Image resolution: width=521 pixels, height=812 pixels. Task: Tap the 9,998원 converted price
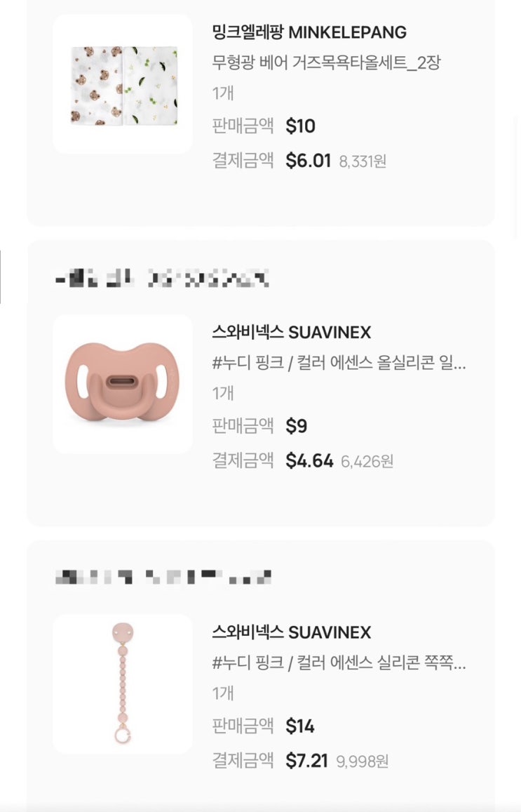(363, 761)
